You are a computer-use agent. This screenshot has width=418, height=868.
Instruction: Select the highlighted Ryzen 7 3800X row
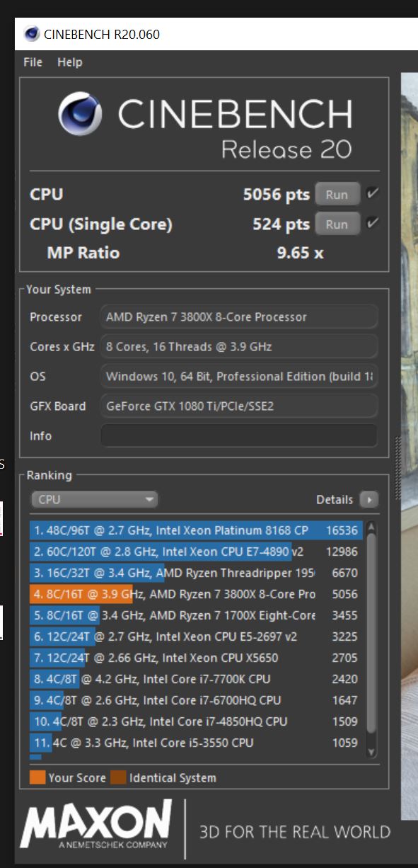(196, 594)
